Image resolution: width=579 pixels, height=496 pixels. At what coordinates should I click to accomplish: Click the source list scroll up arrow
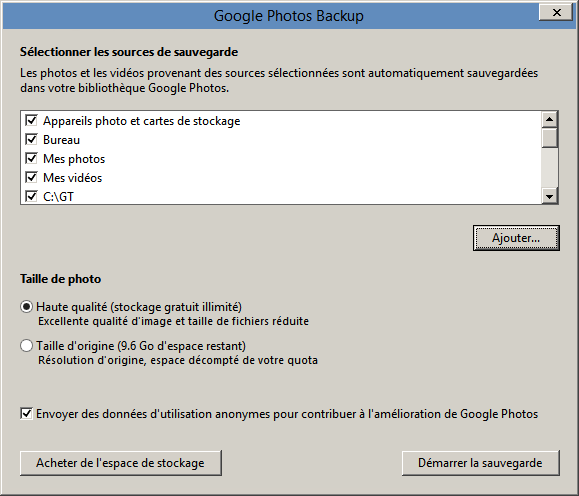549,119
